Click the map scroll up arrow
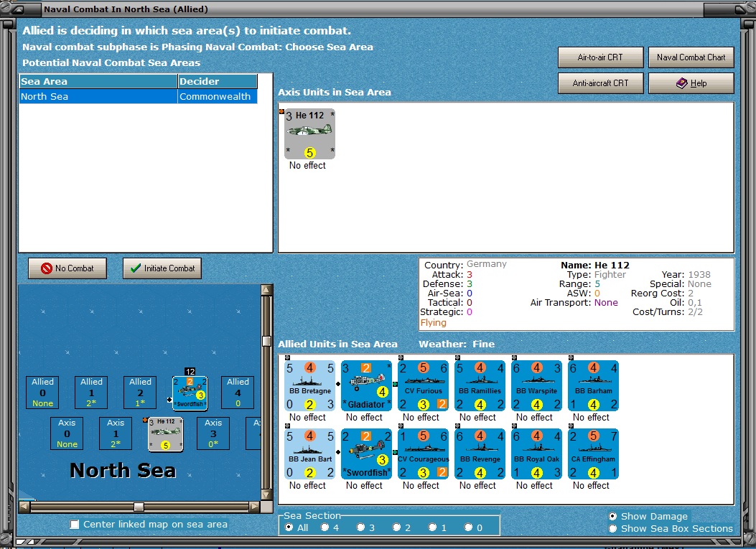Image resolution: width=756 pixels, height=549 pixels. (266, 290)
